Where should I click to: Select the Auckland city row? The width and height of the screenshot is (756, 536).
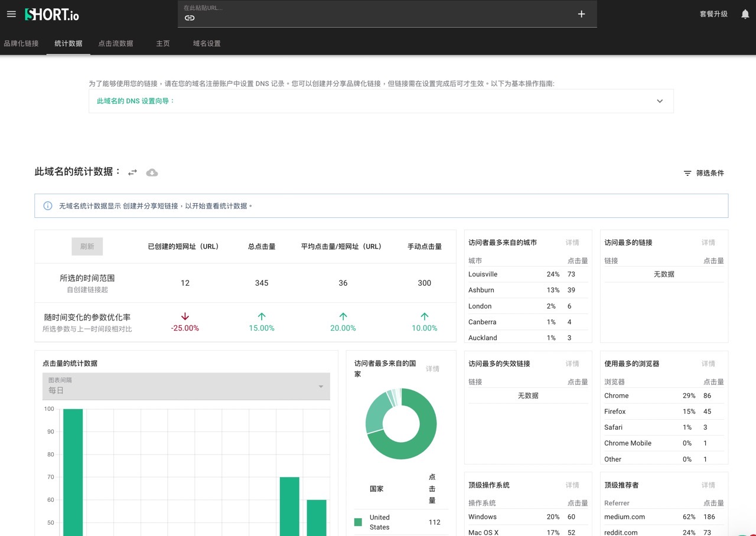point(528,337)
